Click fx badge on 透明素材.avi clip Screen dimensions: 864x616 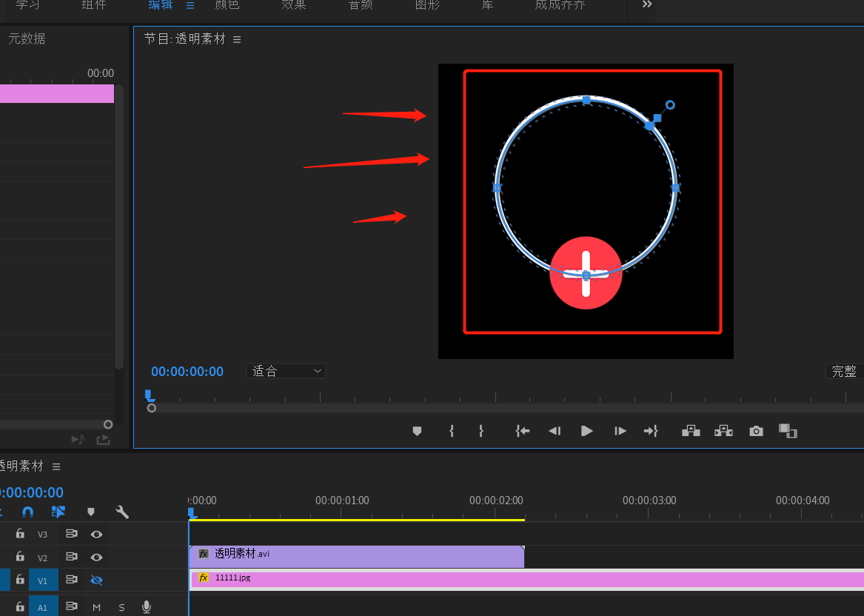[204, 554]
